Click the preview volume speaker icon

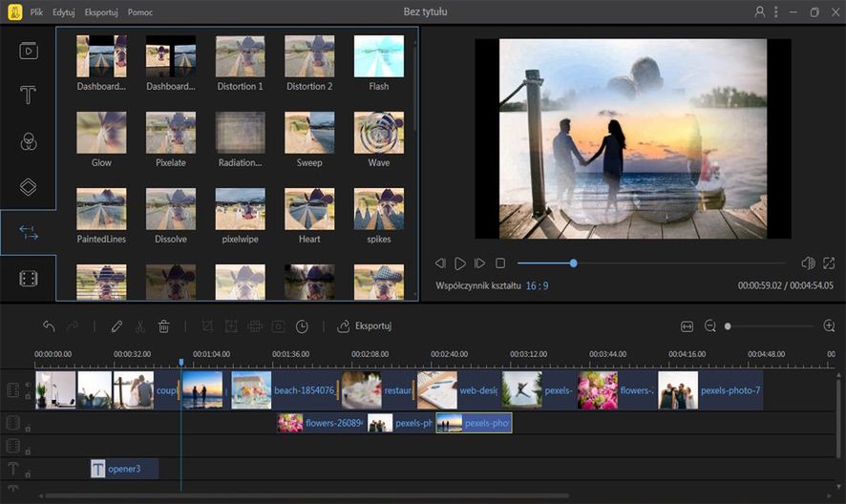pyautogui.click(x=808, y=262)
